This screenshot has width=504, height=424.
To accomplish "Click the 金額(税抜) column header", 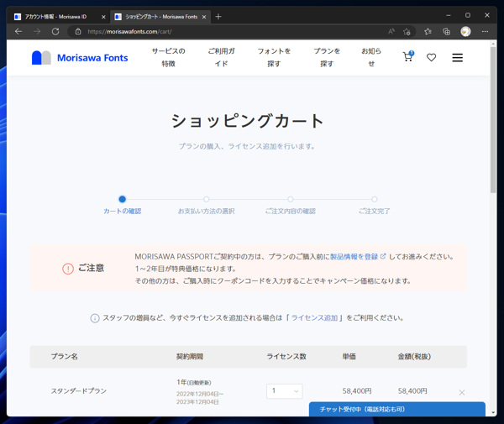I will 414,357.
